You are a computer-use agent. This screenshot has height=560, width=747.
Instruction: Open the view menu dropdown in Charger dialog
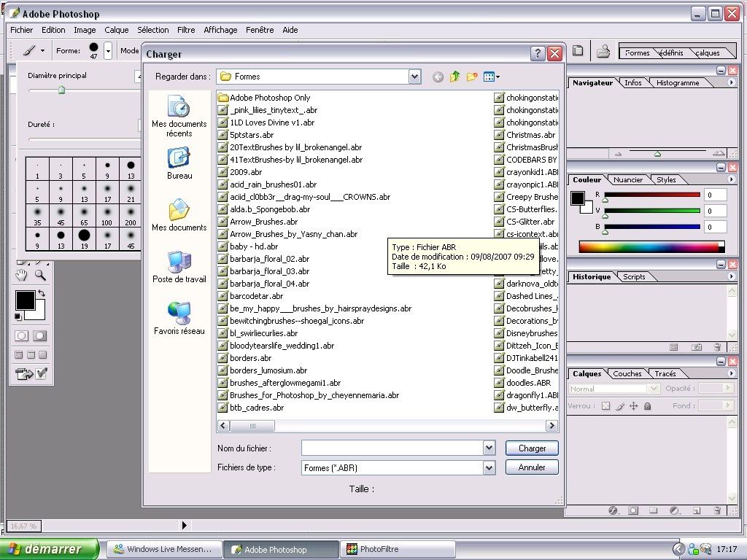[x=492, y=77]
